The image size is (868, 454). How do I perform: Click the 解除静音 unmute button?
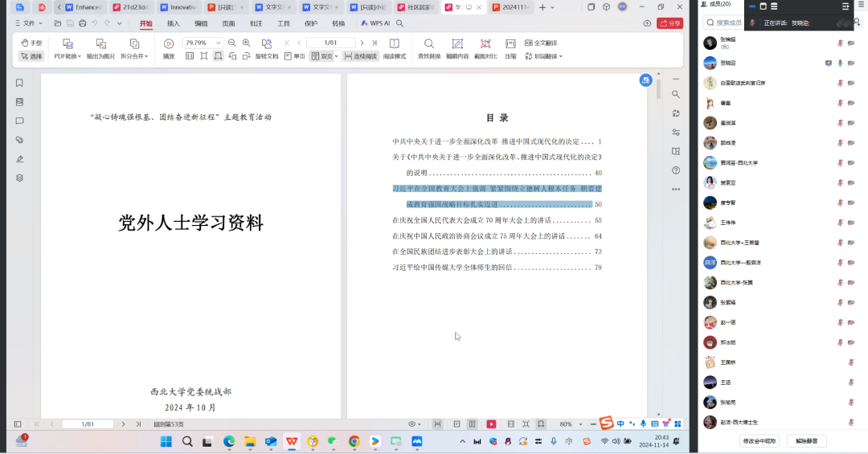pyautogui.click(x=806, y=440)
